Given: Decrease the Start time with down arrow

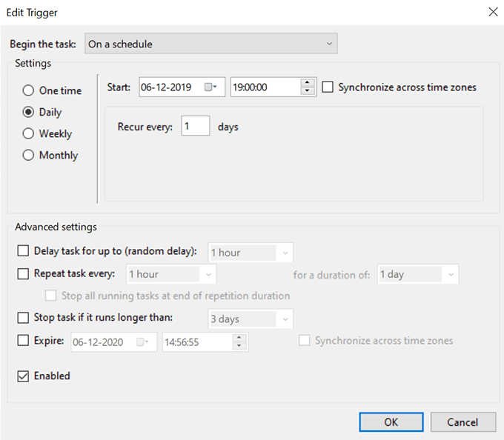Looking at the screenshot, I should point(308,92).
